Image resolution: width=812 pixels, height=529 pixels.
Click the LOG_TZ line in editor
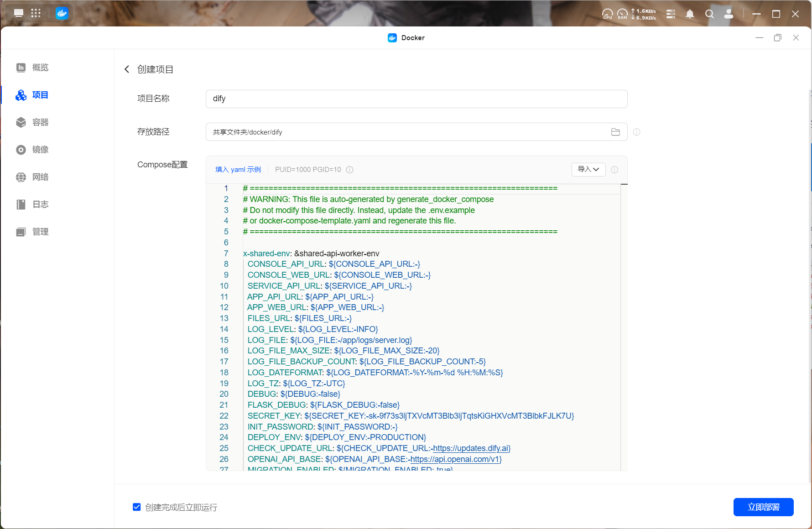pyautogui.click(x=296, y=384)
